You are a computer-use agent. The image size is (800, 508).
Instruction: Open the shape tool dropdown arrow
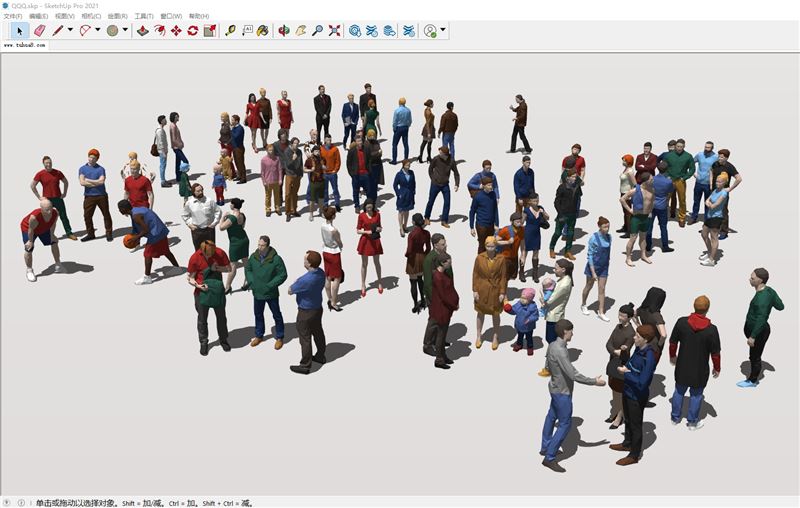click(125, 30)
